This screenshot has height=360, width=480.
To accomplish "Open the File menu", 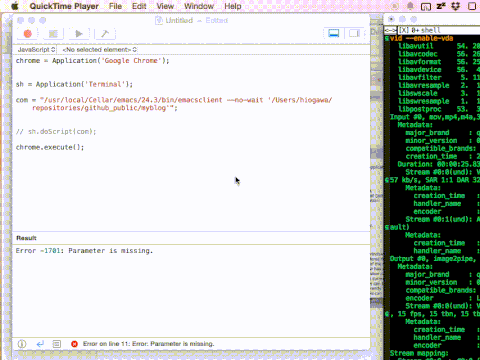I will [x=115, y=6].
